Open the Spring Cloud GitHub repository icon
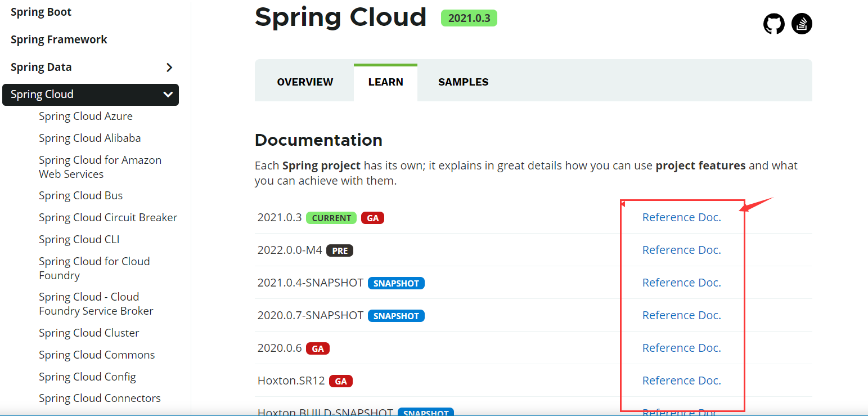Image resolution: width=868 pixels, height=416 pixels. tap(773, 24)
